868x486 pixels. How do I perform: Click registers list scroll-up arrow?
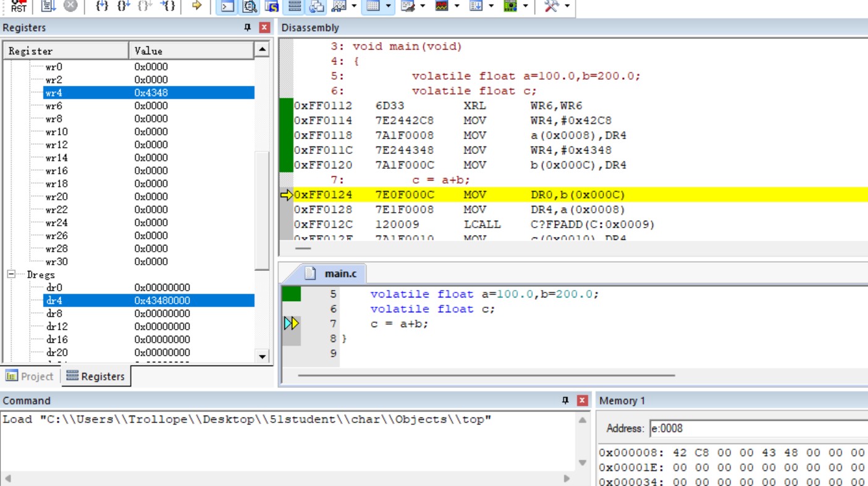tap(262, 49)
